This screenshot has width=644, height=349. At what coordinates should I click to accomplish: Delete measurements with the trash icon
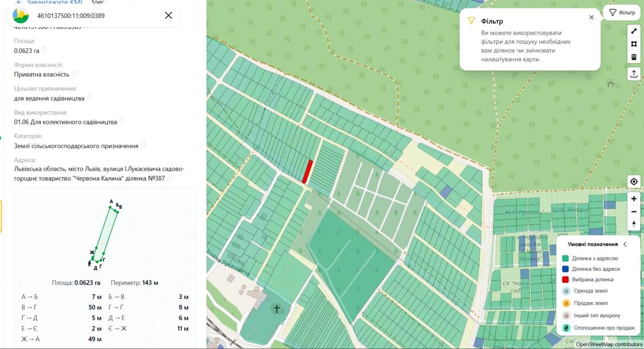click(634, 57)
